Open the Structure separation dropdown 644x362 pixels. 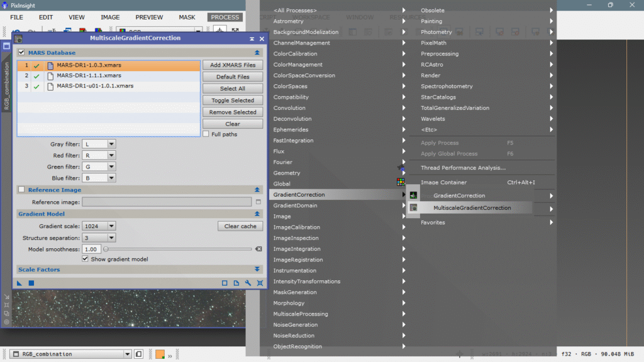pyautogui.click(x=99, y=238)
